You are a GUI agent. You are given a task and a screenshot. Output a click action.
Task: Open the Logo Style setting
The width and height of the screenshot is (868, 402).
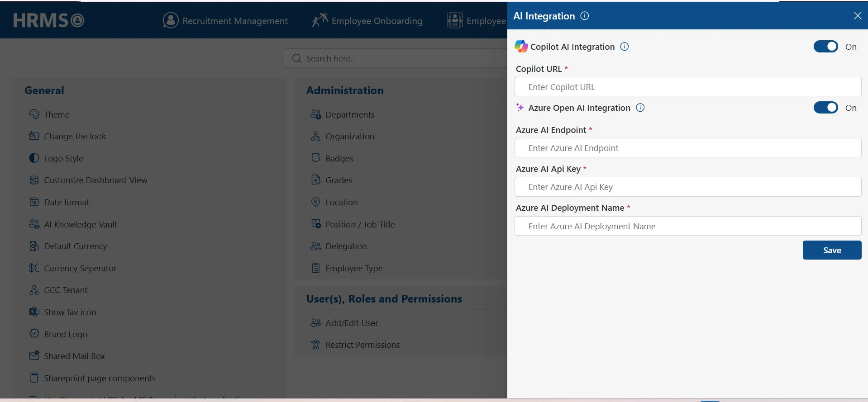(x=63, y=158)
